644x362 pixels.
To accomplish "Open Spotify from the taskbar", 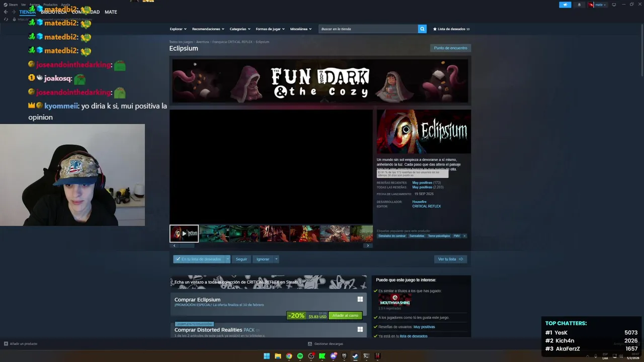I will (300, 356).
